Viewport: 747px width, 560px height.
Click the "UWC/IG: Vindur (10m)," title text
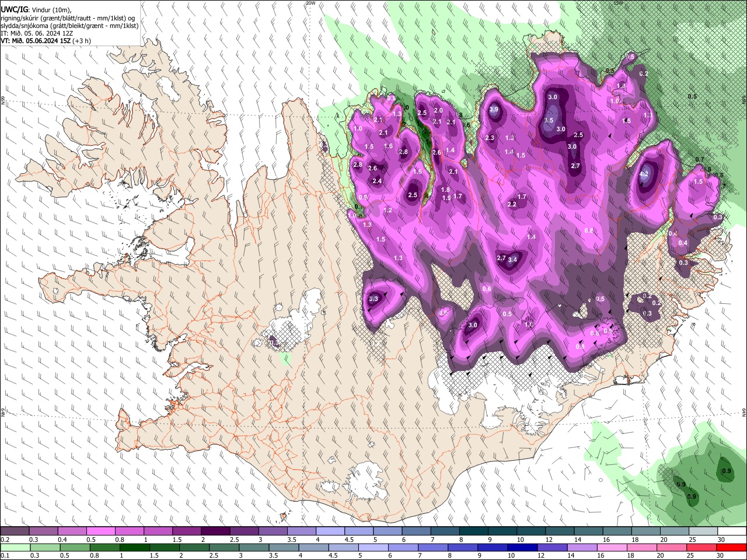[36, 10]
